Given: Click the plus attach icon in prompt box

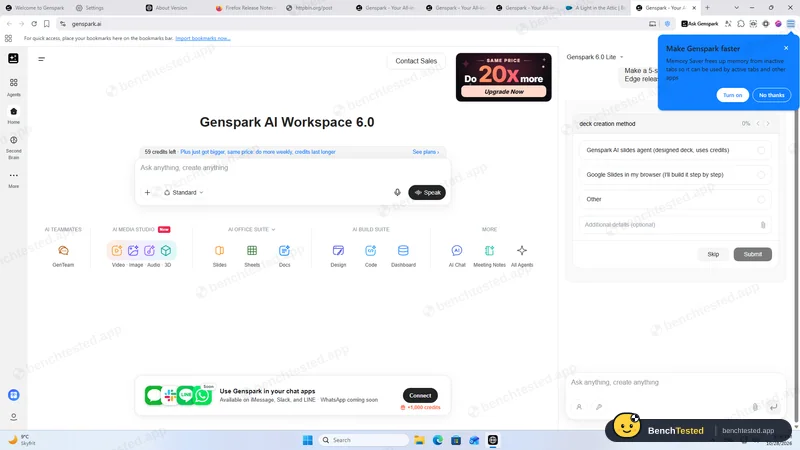Looking at the screenshot, I should [x=147, y=192].
